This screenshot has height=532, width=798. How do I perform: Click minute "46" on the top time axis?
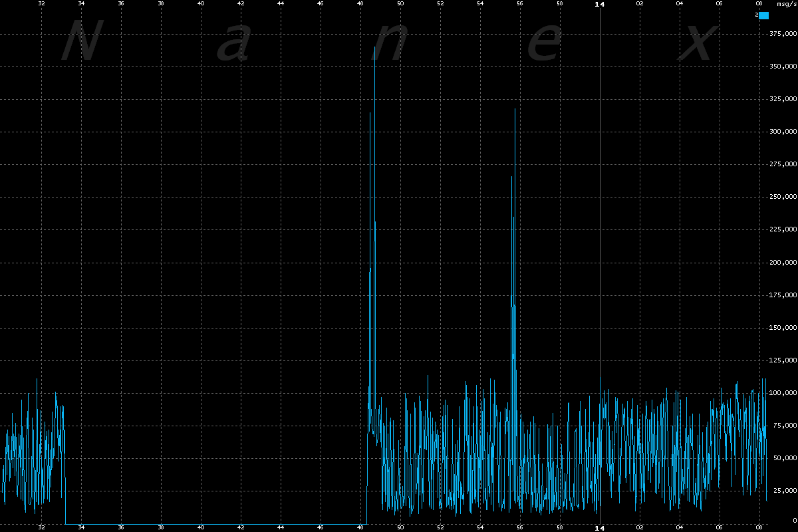(321, 4)
